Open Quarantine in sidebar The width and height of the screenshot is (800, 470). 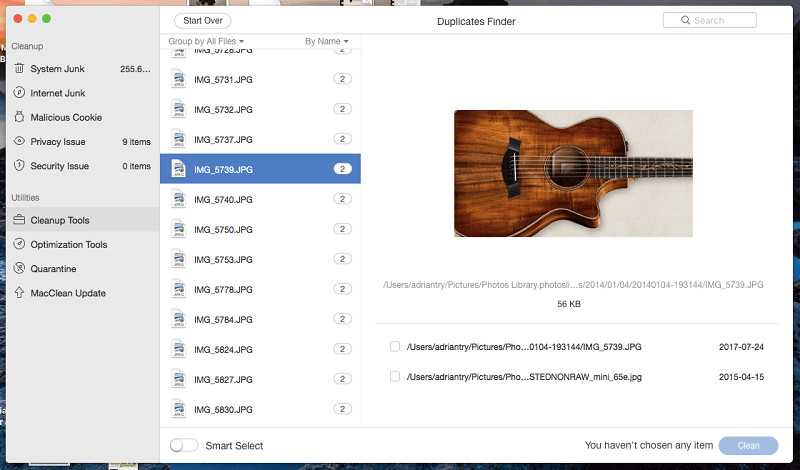pos(83,268)
